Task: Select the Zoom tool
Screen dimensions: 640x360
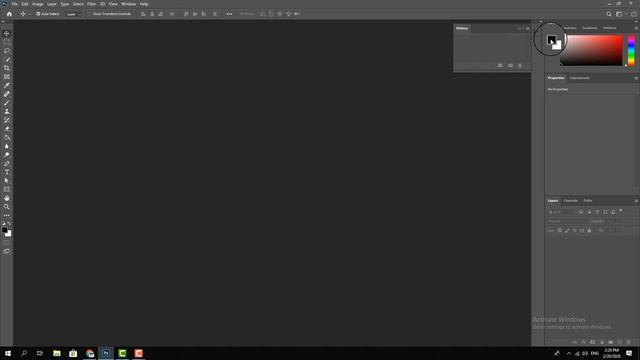Action: pos(7,207)
